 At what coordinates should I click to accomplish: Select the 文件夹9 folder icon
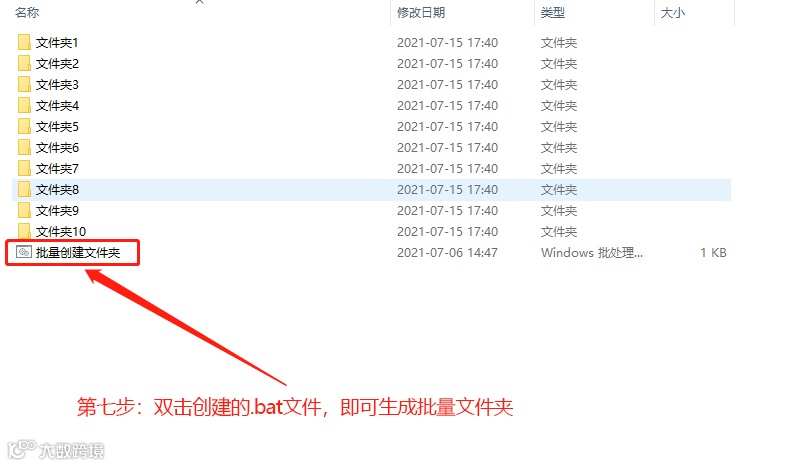tap(24, 210)
